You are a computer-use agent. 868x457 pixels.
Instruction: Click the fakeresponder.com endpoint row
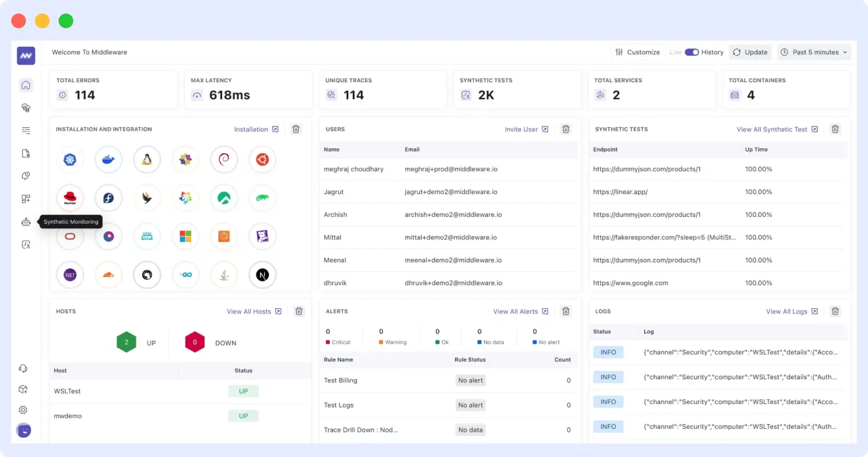[718, 237]
